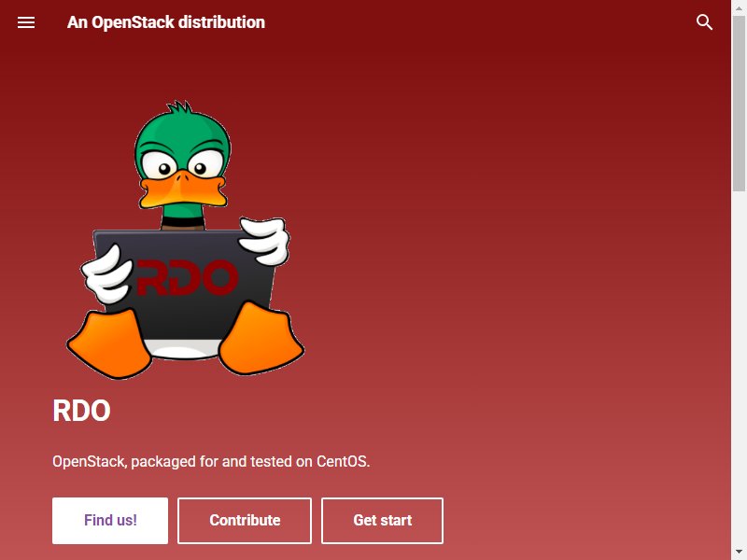Click the white gloved hand on laptop's left
Screen dimensions: 747x560
[x=107, y=274]
